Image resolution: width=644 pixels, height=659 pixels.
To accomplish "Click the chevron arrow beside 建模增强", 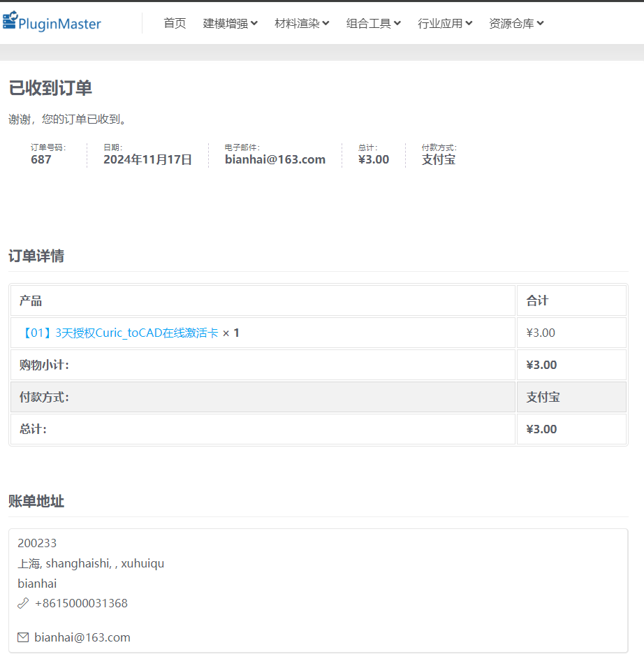I will pyautogui.click(x=254, y=23).
